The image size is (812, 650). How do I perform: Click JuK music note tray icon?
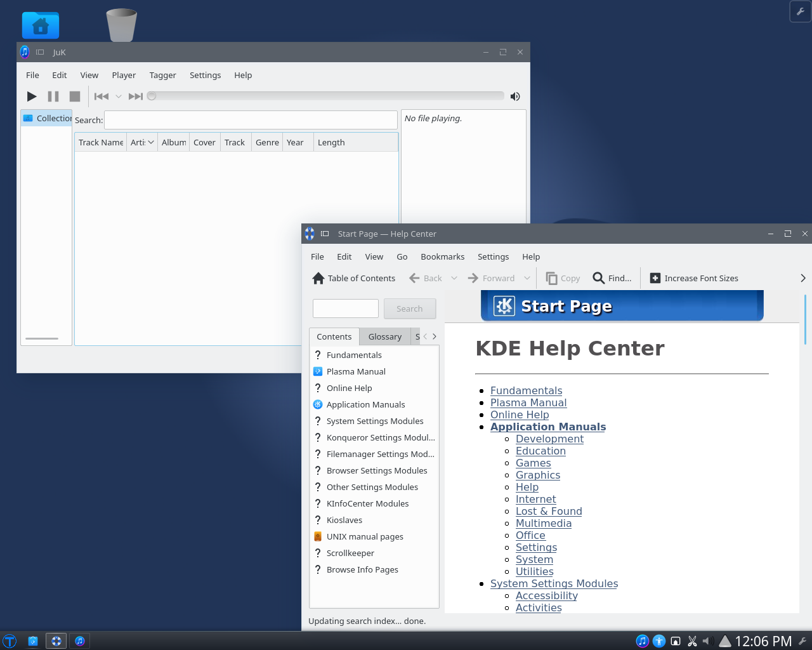coord(642,641)
